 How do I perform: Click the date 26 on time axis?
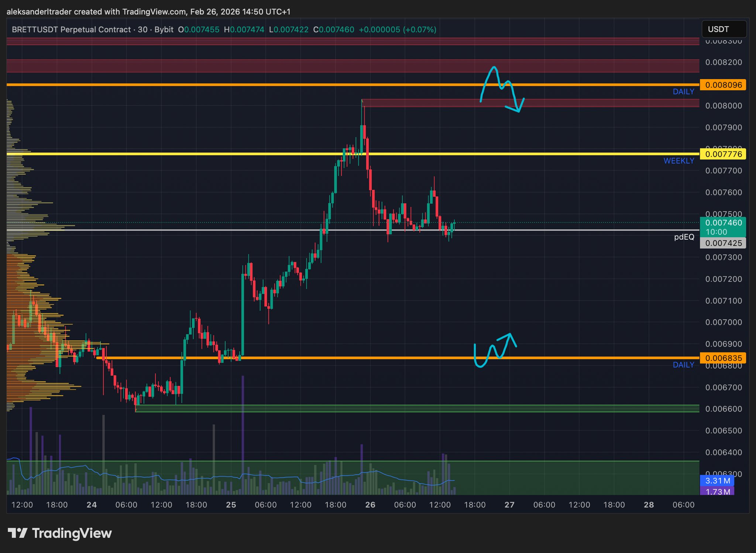(370, 505)
